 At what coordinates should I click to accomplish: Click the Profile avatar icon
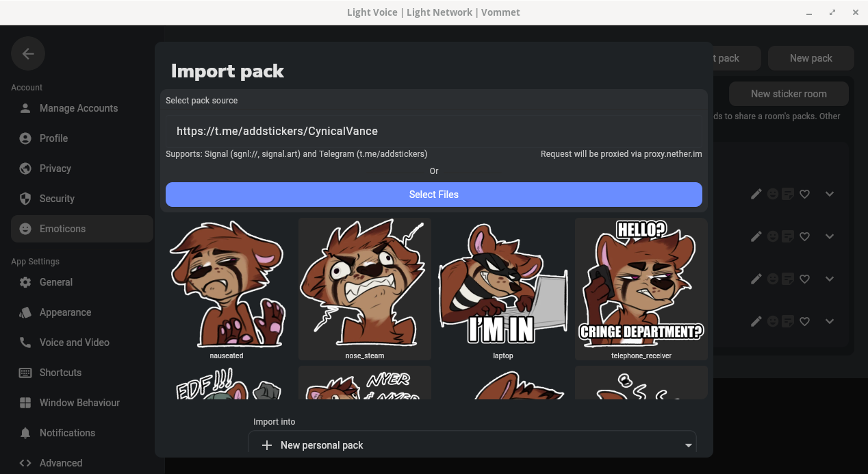[25, 138]
